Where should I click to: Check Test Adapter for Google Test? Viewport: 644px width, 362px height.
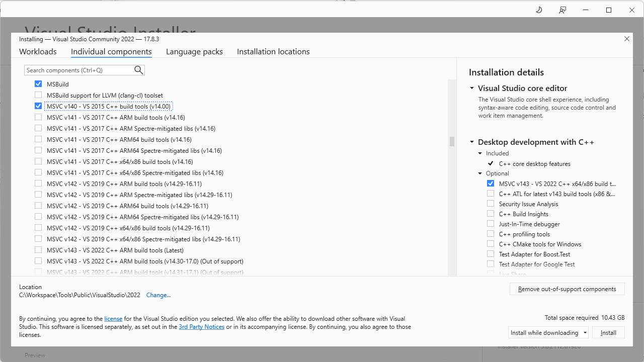point(491,264)
